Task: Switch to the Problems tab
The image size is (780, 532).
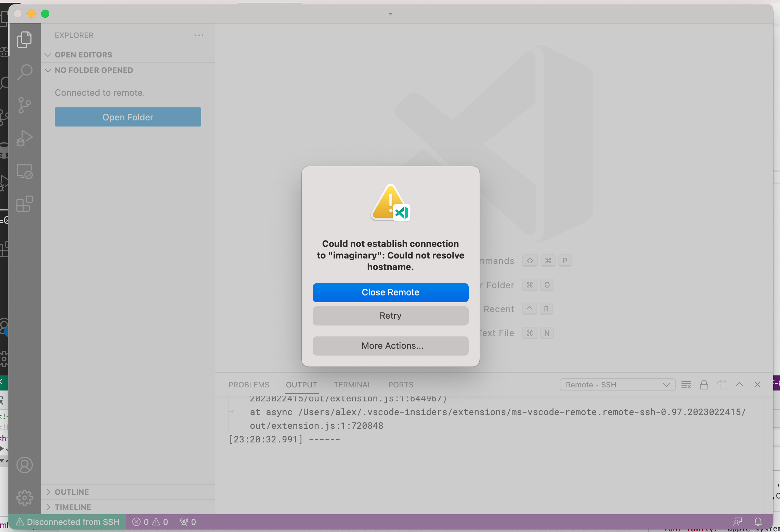Action: (248, 384)
